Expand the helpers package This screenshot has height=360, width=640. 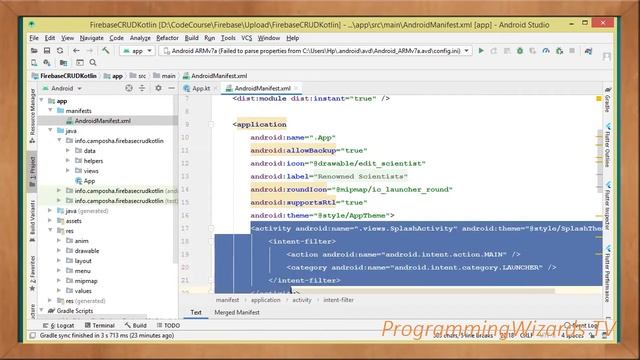(x=68, y=161)
